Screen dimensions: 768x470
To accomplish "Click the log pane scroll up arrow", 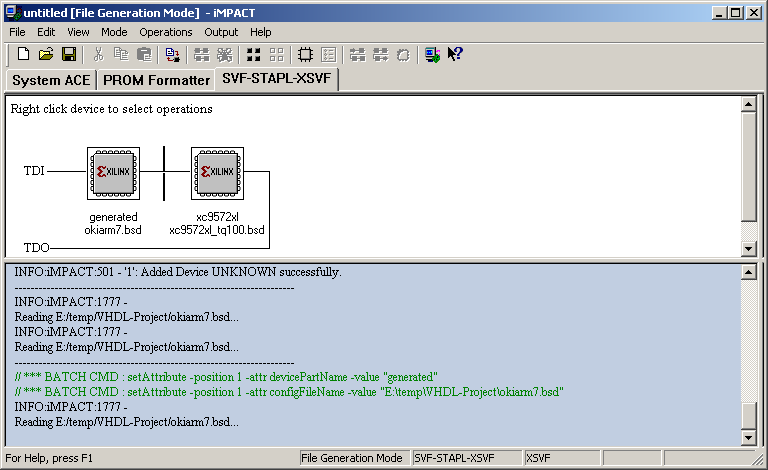I will pyautogui.click(x=748, y=272).
